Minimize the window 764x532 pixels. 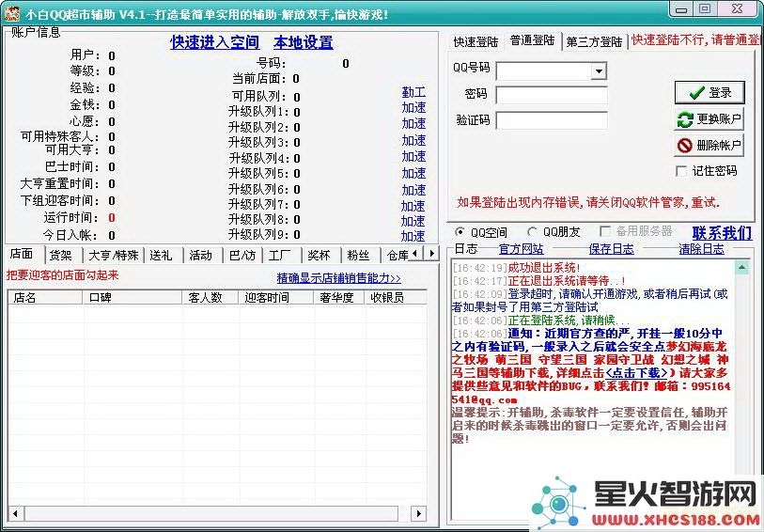(681, 9)
